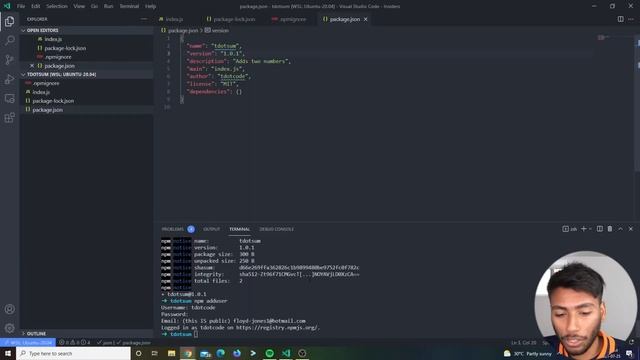The width and height of the screenshot is (640, 360).
Task: Open the zsh terminal selector
Action: (x=569, y=229)
